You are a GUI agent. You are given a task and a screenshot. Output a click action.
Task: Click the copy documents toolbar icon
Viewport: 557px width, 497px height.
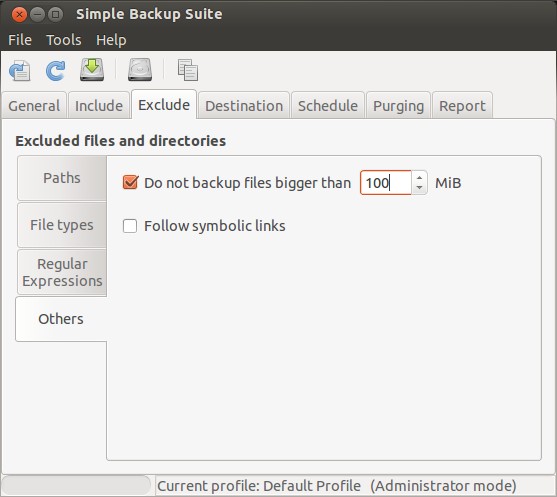coord(188,70)
